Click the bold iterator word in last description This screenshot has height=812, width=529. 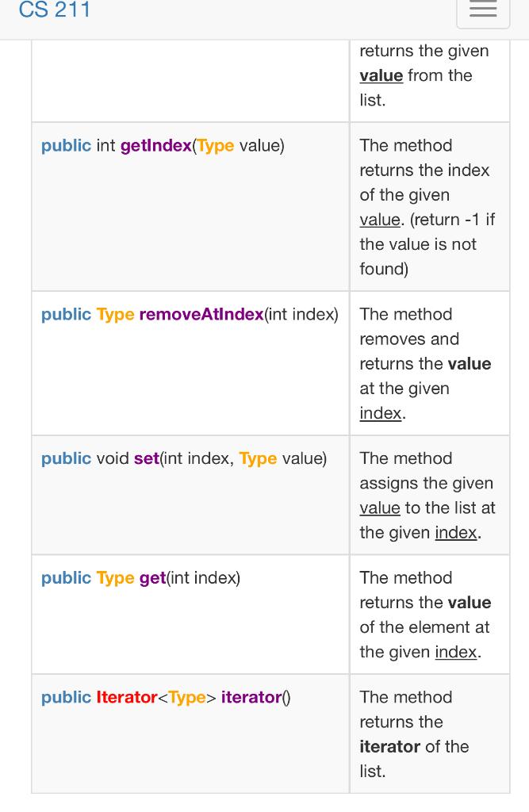pyautogui.click(x=389, y=746)
